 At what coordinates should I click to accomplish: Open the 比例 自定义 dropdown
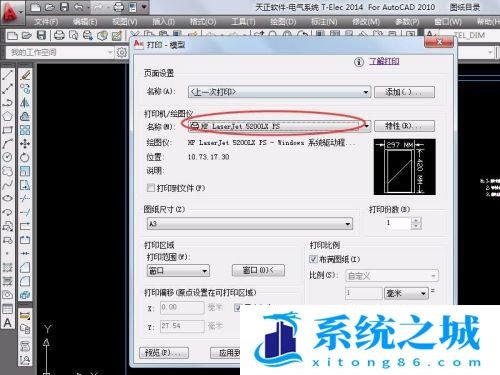click(392, 276)
